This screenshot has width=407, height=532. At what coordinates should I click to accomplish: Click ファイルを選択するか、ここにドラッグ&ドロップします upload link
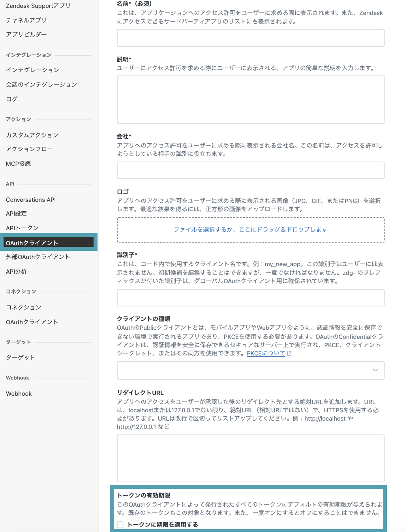pyautogui.click(x=251, y=229)
